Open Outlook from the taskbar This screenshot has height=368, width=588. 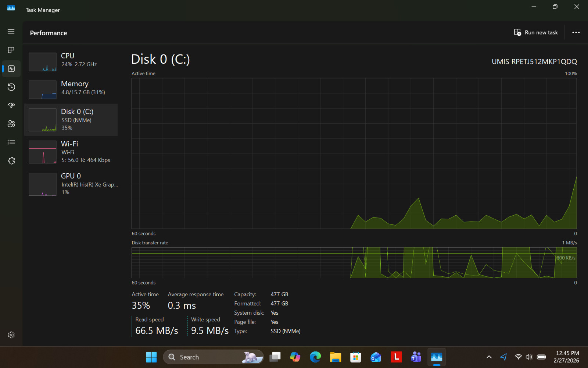[376, 357]
